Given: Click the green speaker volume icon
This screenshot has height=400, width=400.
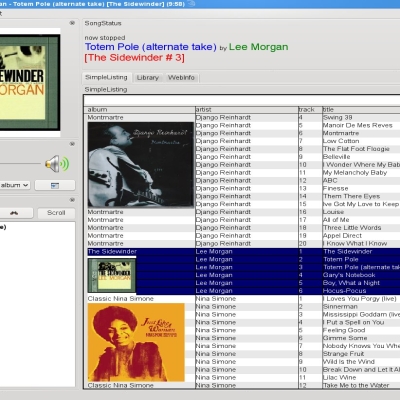Looking at the screenshot, I should click(57, 164).
